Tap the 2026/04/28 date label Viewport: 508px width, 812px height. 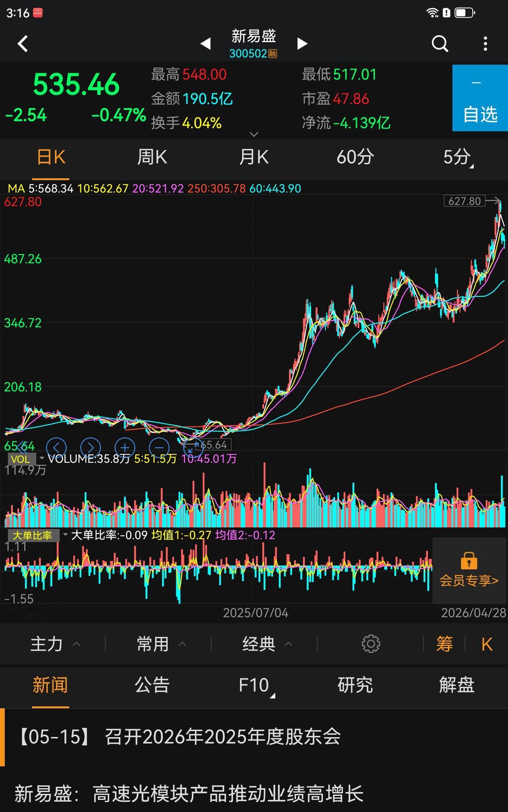click(x=474, y=613)
